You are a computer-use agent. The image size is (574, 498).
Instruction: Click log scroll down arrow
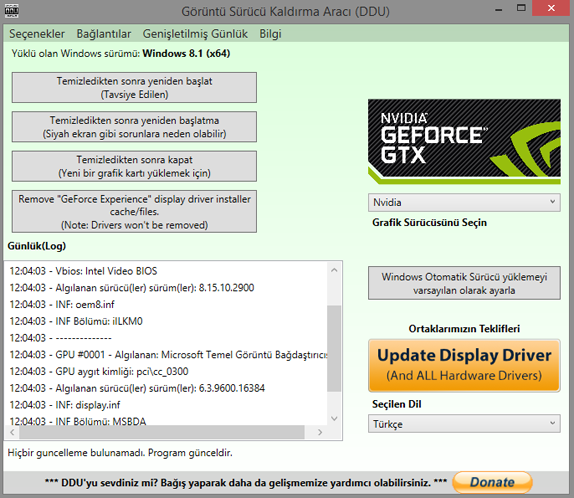pyautogui.click(x=334, y=418)
